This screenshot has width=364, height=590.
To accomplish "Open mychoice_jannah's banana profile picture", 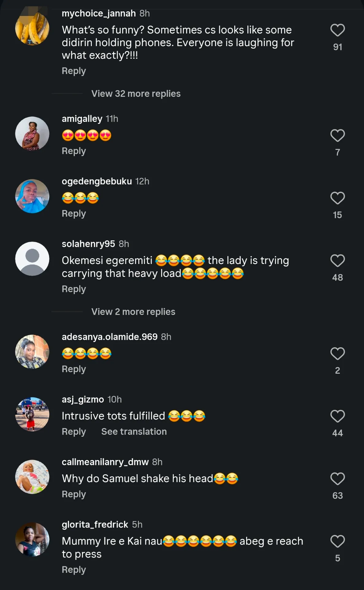I will point(32,28).
